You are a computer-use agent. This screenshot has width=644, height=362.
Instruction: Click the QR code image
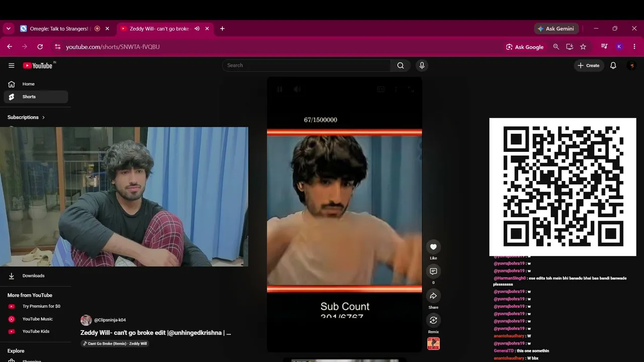point(563,187)
